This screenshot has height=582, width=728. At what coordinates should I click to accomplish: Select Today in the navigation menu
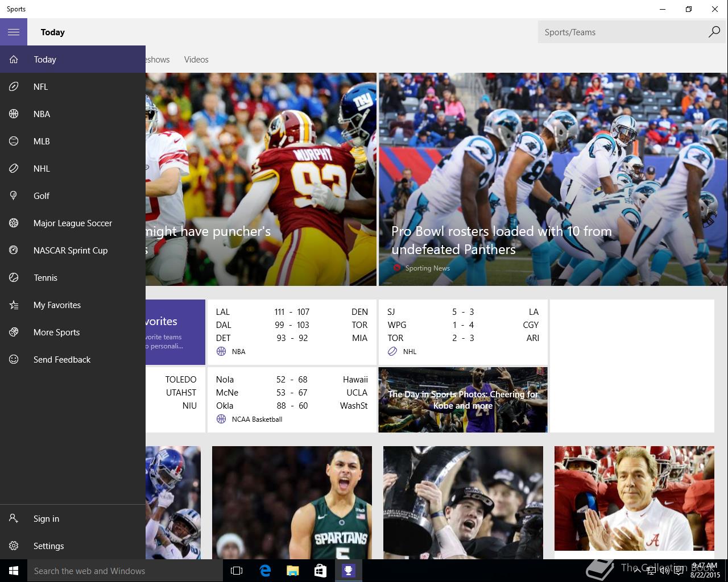pos(73,59)
